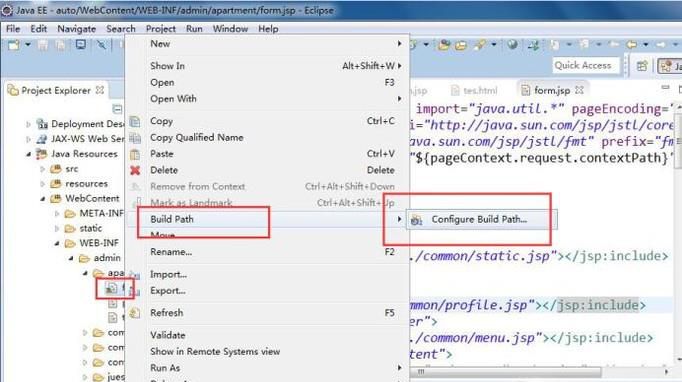The image size is (682, 382).
Task: Open the Navigate menu
Action: tap(77, 29)
